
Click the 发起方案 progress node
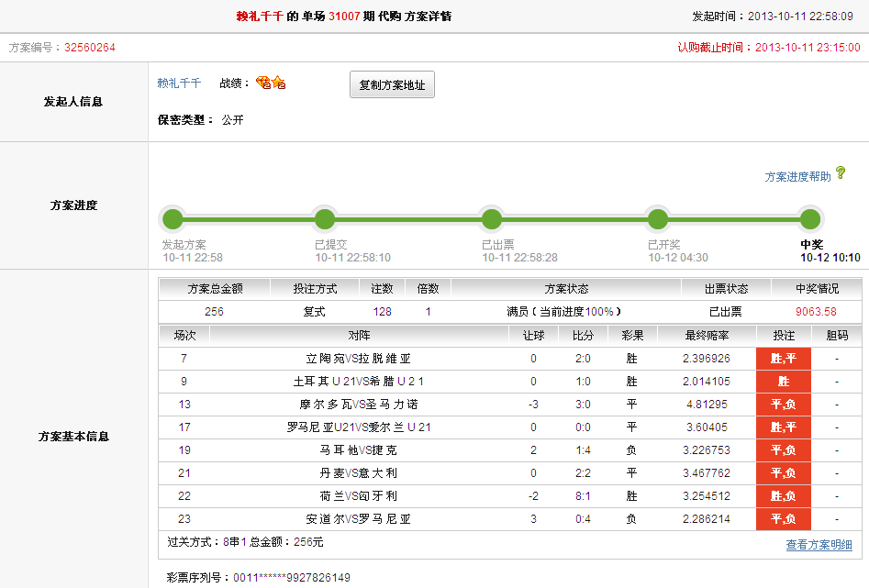click(173, 219)
